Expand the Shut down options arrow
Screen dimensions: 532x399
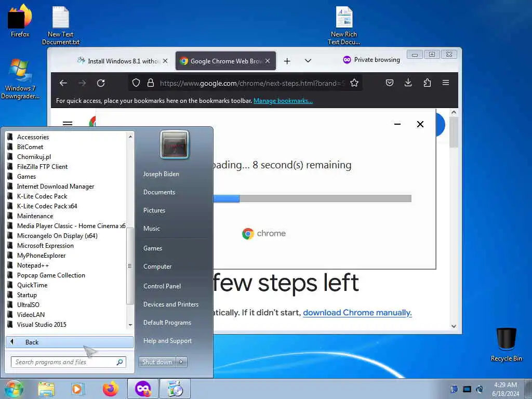tap(181, 362)
